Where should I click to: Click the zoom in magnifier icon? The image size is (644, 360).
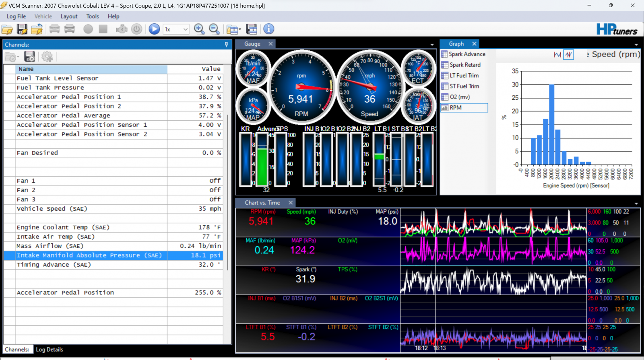[x=199, y=29]
